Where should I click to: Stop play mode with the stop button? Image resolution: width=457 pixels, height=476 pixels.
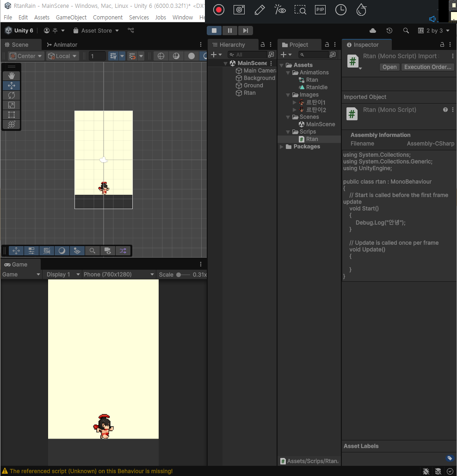pyautogui.click(x=214, y=31)
